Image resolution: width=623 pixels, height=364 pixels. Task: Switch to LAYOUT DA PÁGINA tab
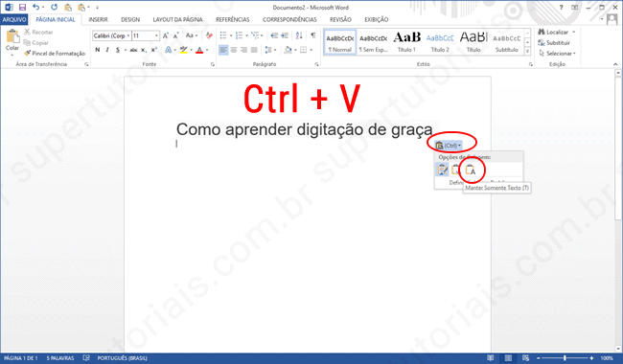pyautogui.click(x=177, y=19)
